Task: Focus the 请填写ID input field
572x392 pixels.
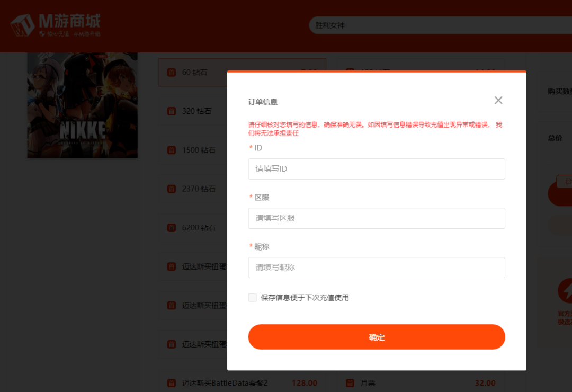Action: 376,169
